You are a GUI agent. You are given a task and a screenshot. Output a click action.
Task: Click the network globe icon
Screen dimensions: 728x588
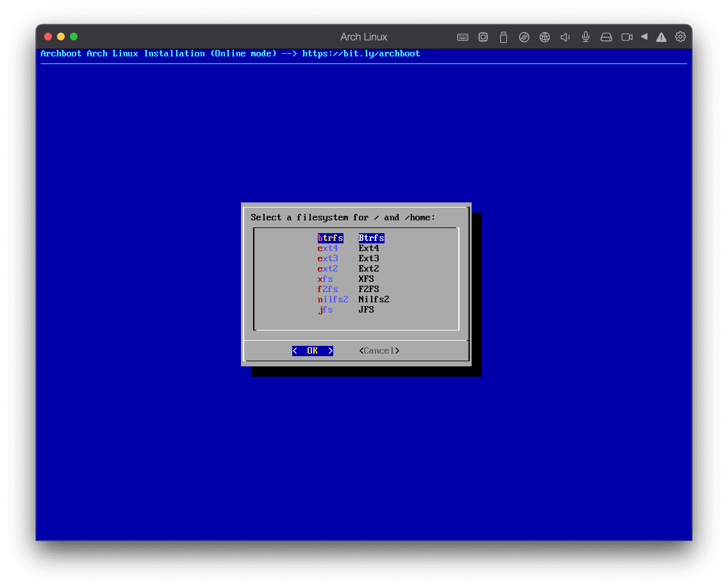pos(545,37)
